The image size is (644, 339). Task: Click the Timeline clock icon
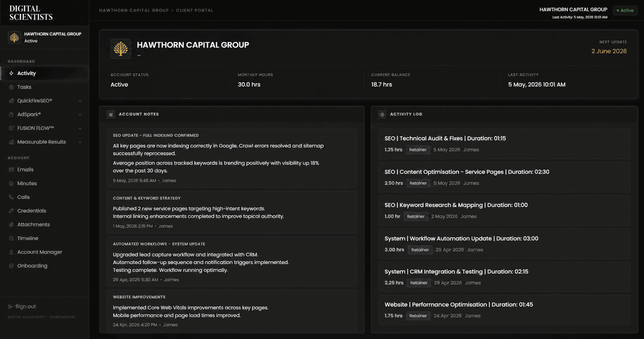11,238
